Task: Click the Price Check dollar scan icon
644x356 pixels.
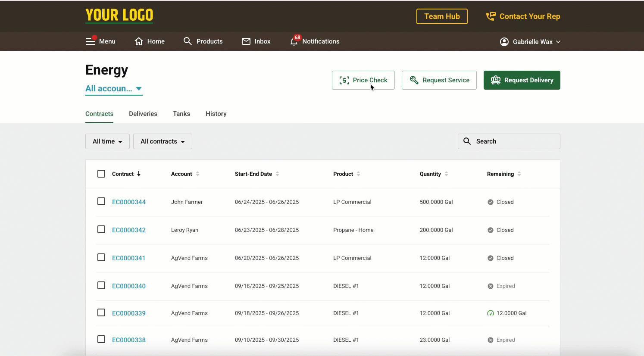Action: (344, 80)
